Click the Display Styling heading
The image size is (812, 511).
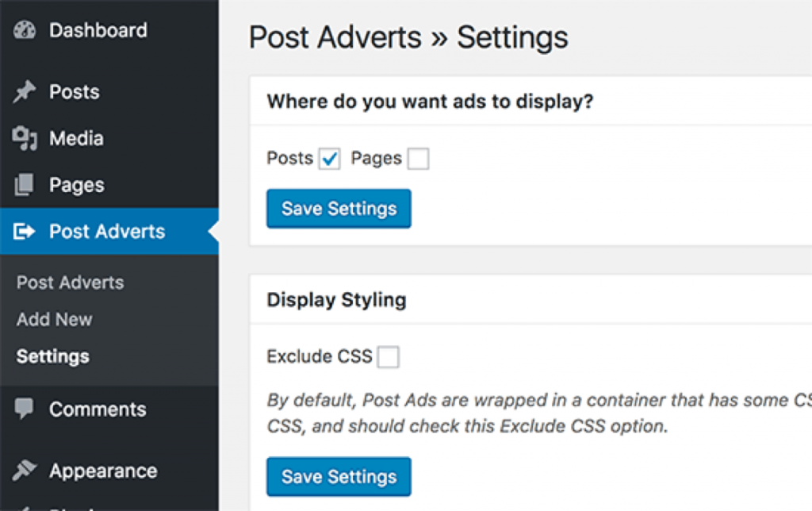[336, 300]
